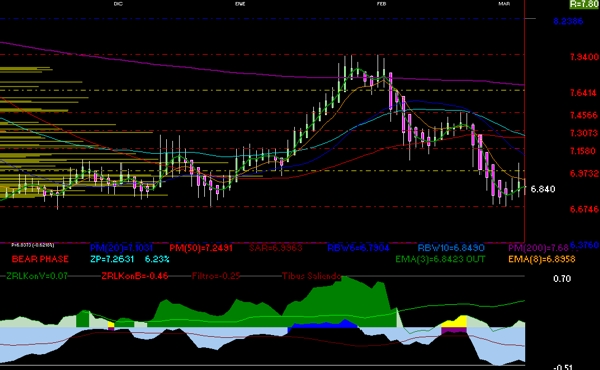The height and width of the screenshot is (370, 600).
Task: Select the 7.6414 price level label
Action: (x=583, y=93)
